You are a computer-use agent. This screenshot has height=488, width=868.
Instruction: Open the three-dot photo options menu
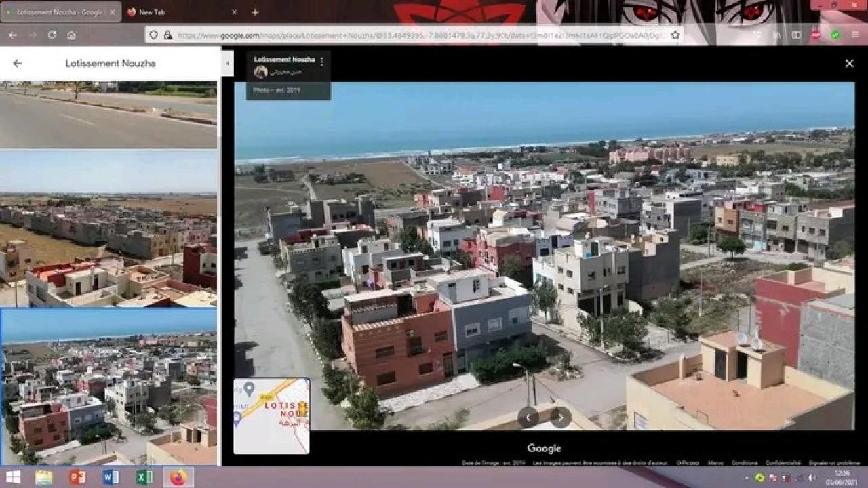[x=321, y=62]
